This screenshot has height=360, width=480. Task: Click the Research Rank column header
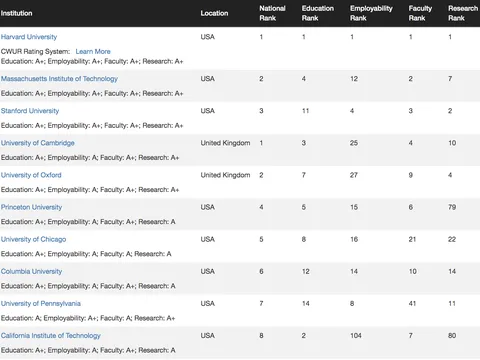pyautogui.click(x=463, y=13)
